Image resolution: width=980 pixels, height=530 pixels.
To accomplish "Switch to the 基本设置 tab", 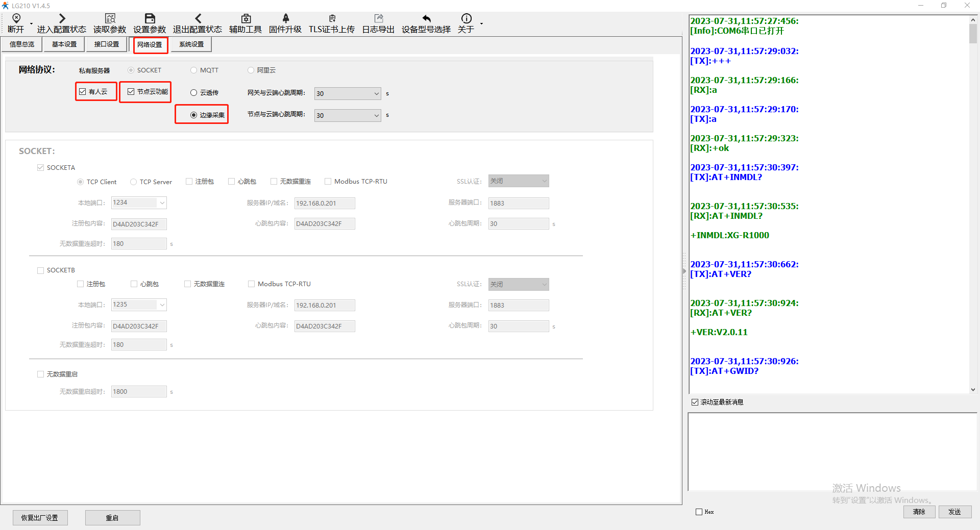I will coord(64,44).
